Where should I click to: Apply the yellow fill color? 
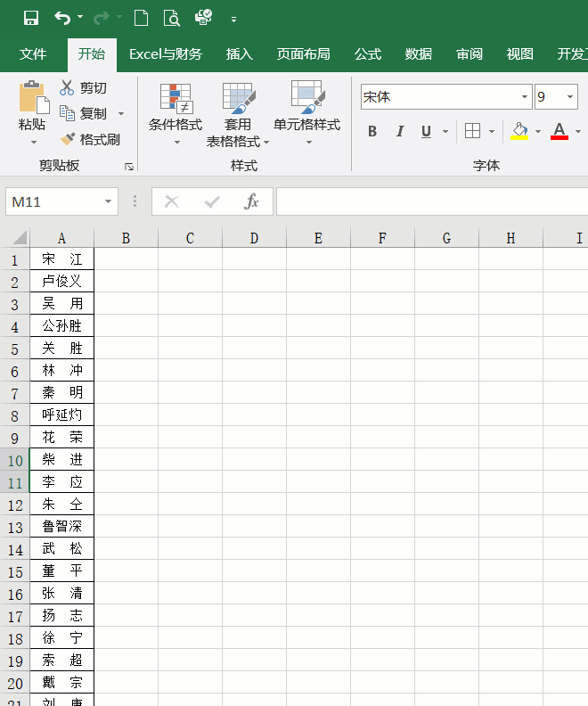coord(520,132)
